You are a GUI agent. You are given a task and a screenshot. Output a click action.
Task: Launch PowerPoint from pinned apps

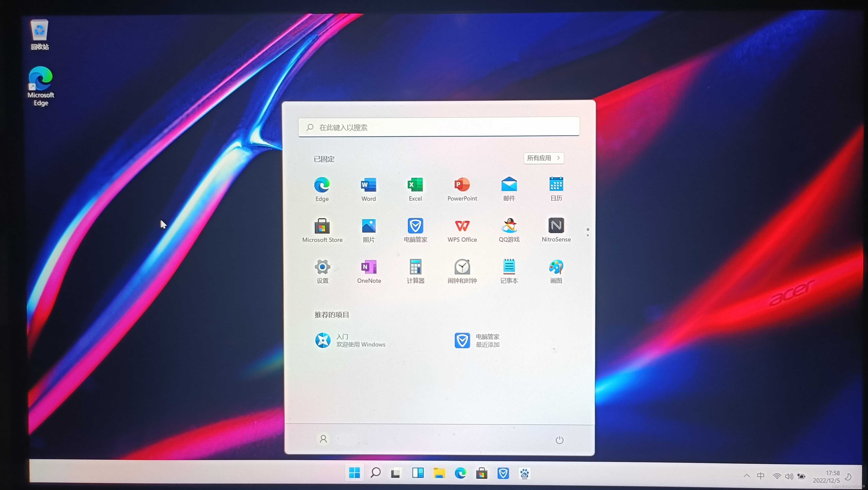click(x=462, y=189)
